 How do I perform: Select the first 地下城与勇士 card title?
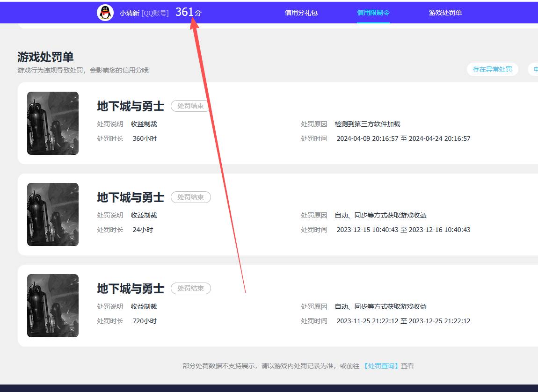coord(130,106)
